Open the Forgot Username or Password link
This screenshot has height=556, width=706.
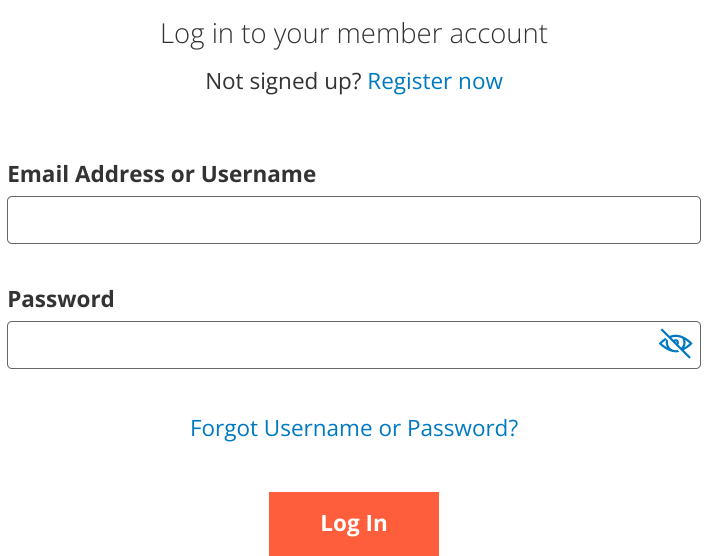pos(354,428)
